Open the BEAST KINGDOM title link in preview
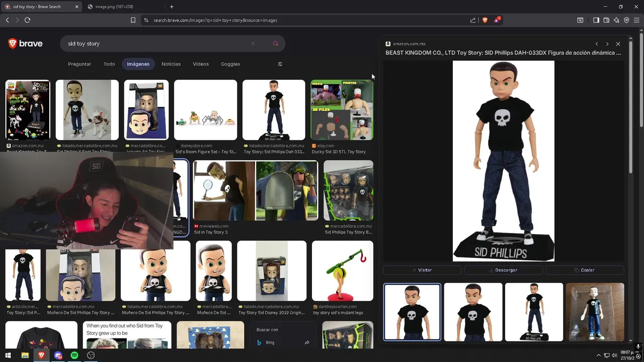 point(503,53)
